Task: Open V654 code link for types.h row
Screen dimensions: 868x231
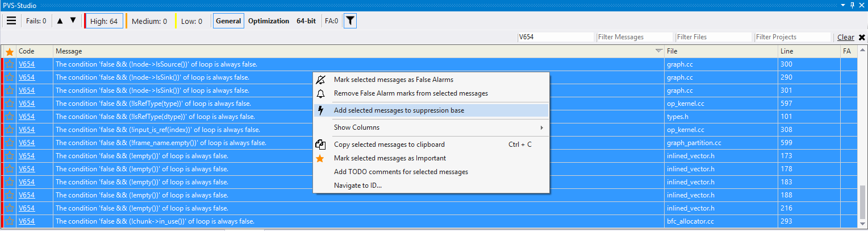Action: pos(27,117)
